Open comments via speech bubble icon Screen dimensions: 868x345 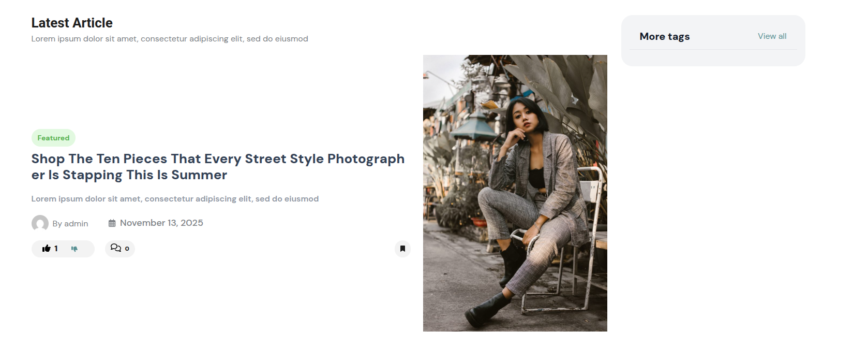[x=115, y=248]
